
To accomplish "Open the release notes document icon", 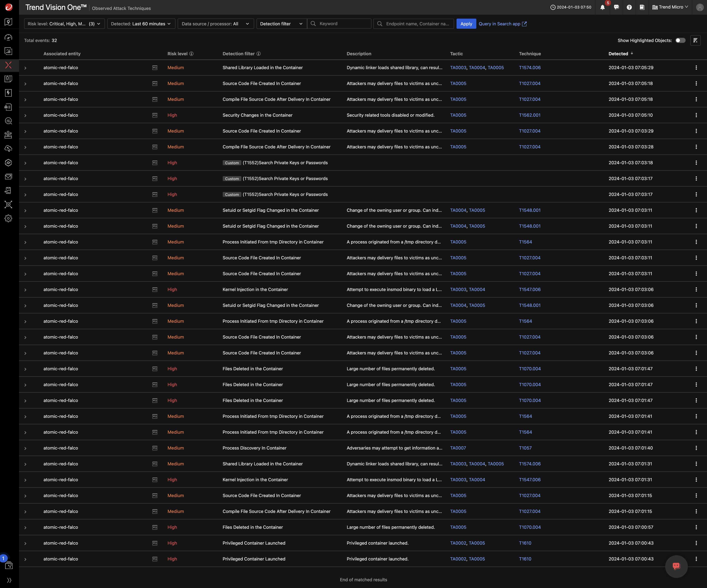I will pyautogui.click(x=642, y=7).
